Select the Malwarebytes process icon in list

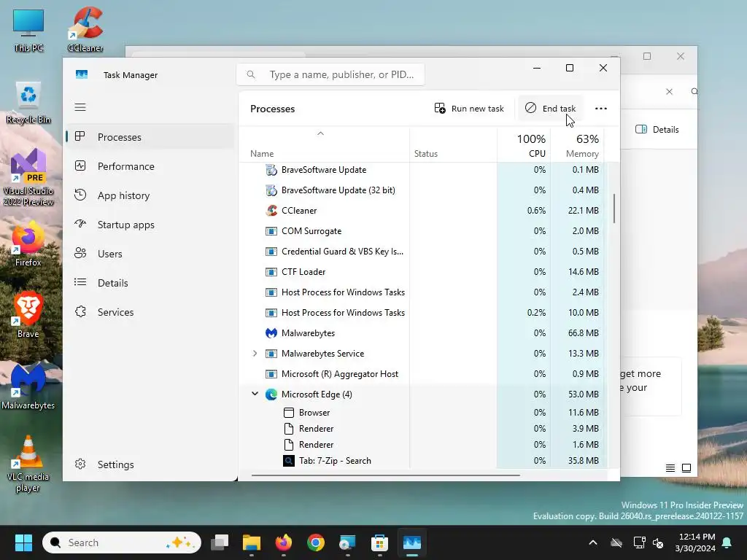(271, 333)
